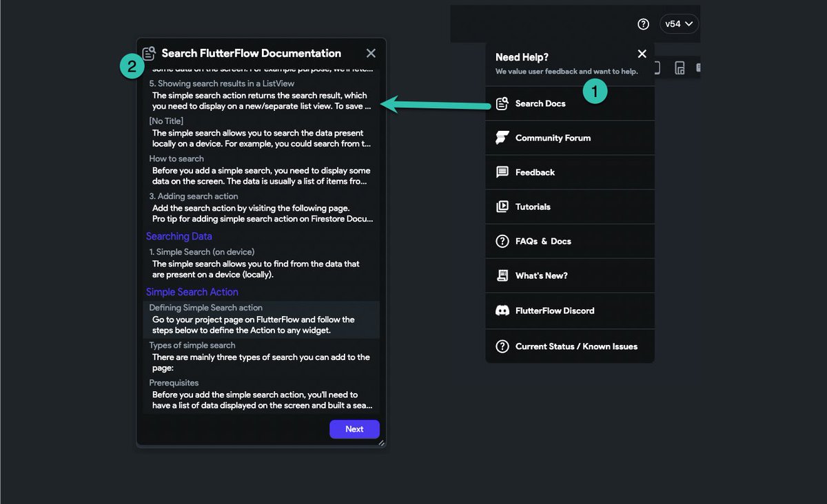
Task: Open the Searching Data section heading
Action: pos(179,236)
